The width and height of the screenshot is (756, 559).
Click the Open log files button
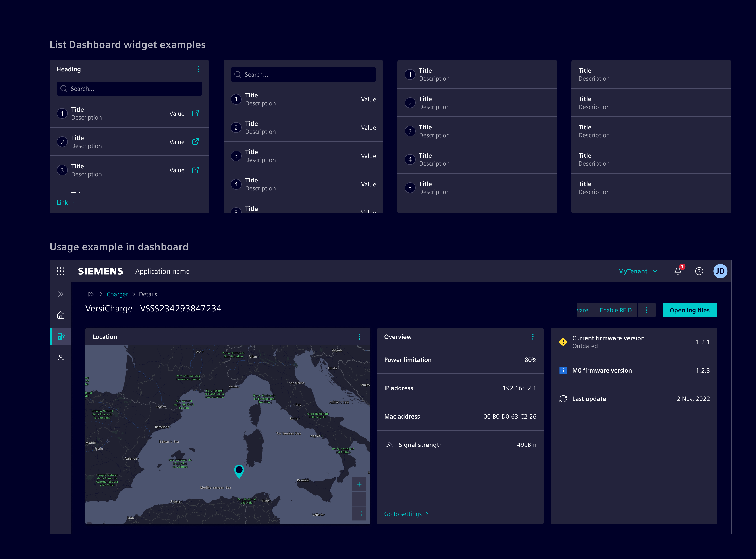(x=689, y=310)
